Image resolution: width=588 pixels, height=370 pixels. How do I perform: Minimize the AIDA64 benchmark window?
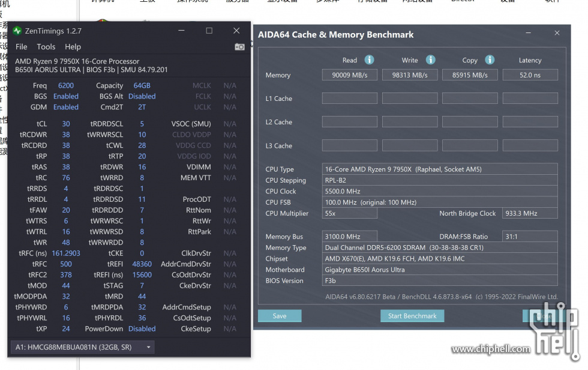pyautogui.click(x=528, y=34)
